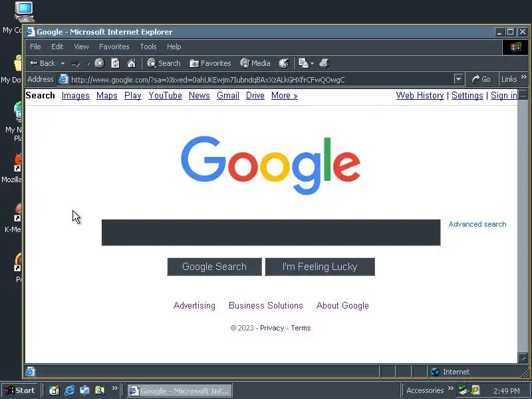Open the Favorites menu
Screen dimensions: 532x399
point(114,47)
